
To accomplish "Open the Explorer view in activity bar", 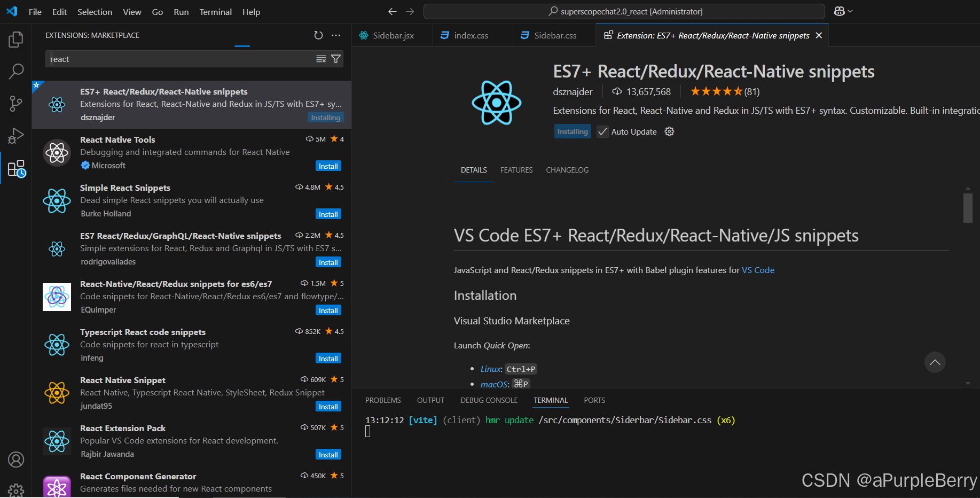I will pyautogui.click(x=16, y=39).
